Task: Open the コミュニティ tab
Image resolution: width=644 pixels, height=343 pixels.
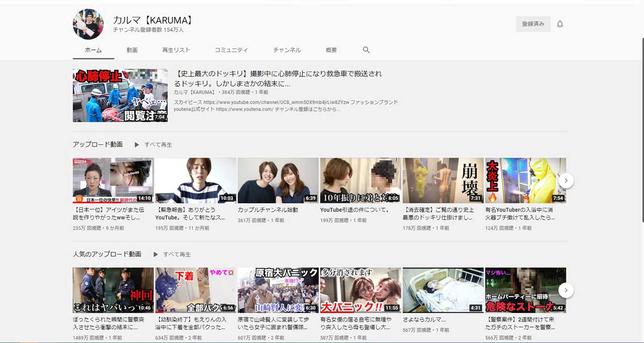Action: click(231, 50)
